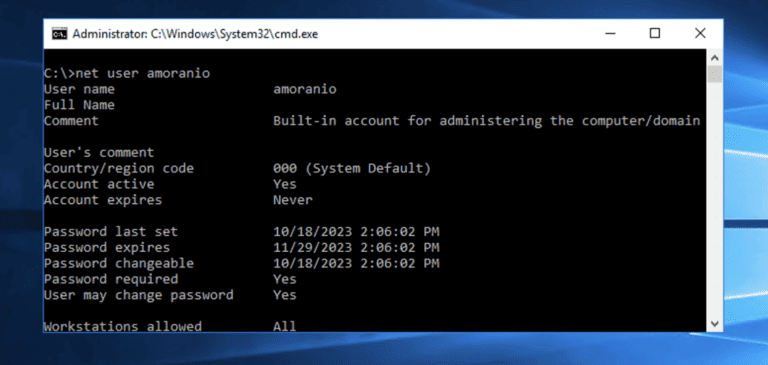768x365 pixels.
Task: Click the Workstations allowed All value
Action: coord(285,326)
